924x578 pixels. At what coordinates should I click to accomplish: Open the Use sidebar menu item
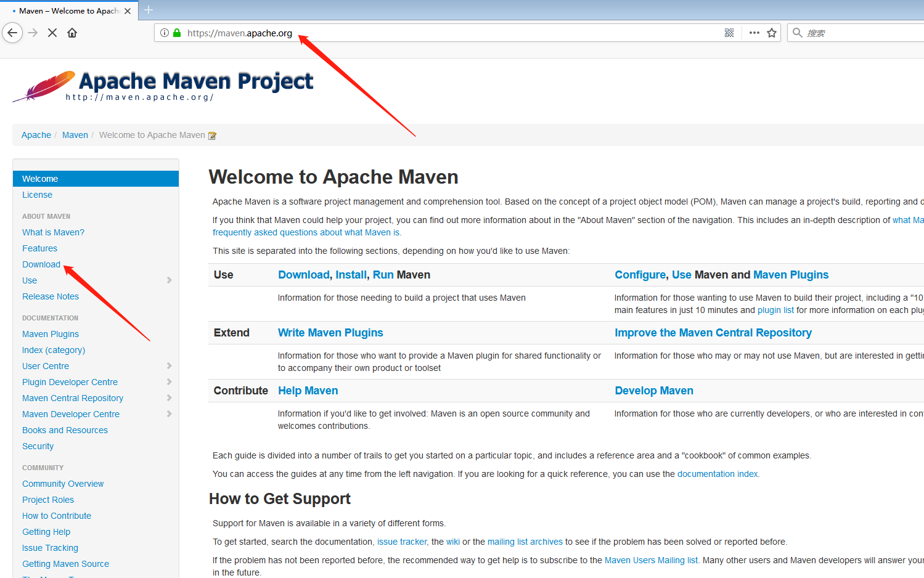tap(30, 280)
